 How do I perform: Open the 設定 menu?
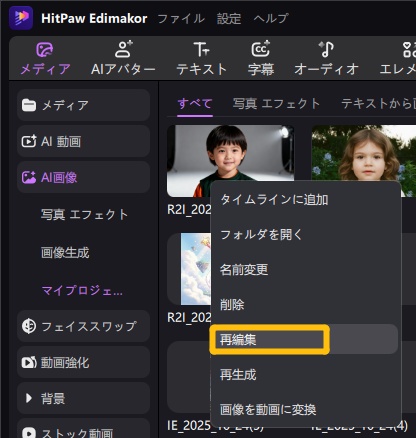pos(229,18)
